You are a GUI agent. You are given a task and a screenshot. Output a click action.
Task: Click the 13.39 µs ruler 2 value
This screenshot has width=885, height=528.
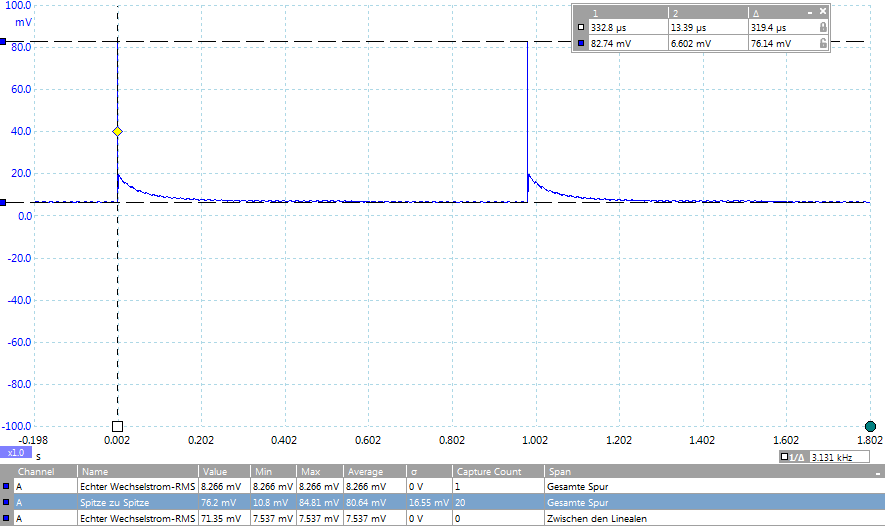click(x=688, y=27)
